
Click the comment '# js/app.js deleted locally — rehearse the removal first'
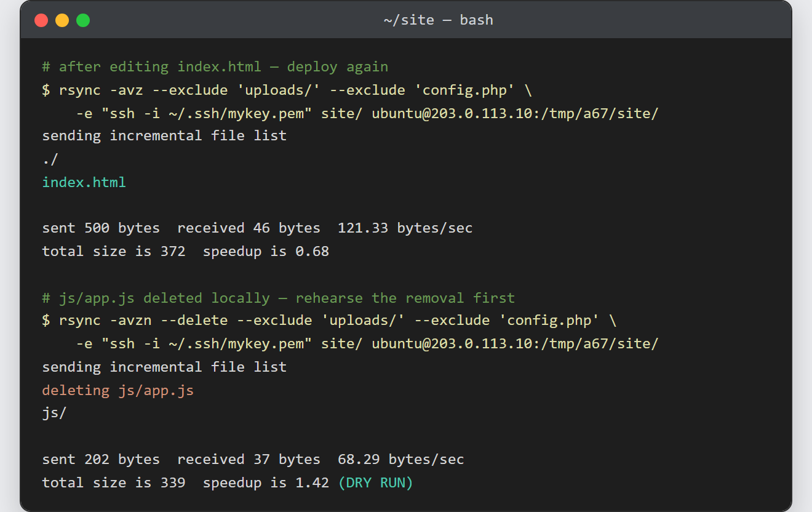[x=278, y=298]
